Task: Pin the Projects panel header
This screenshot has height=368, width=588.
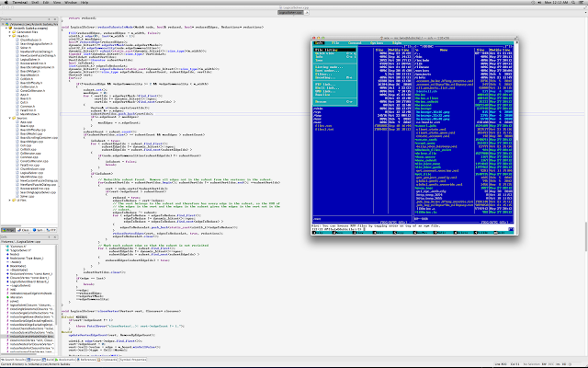Action: pos(49,18)
